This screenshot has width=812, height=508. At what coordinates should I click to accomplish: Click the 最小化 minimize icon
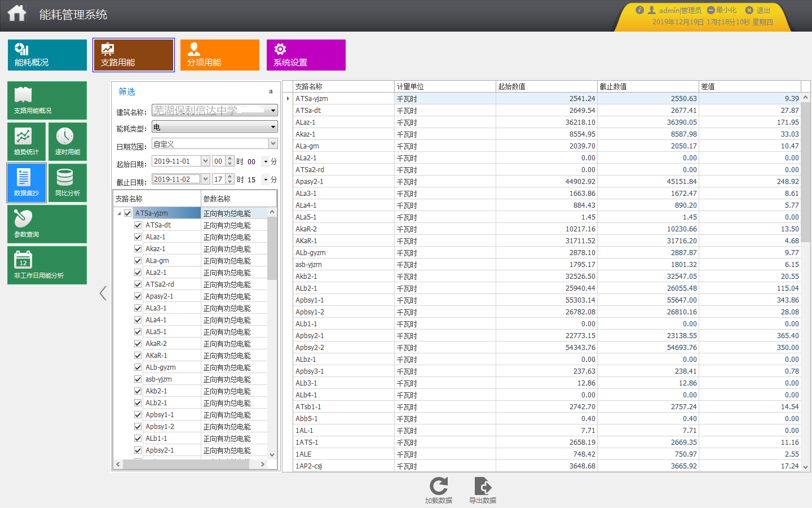[711, 10]
